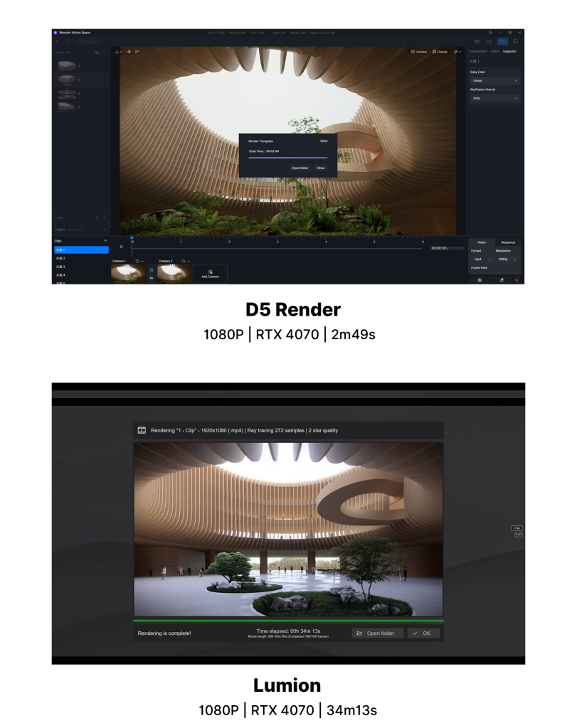Click Close in Render Complete dialog
577x728 pixels.
point(321,168)
